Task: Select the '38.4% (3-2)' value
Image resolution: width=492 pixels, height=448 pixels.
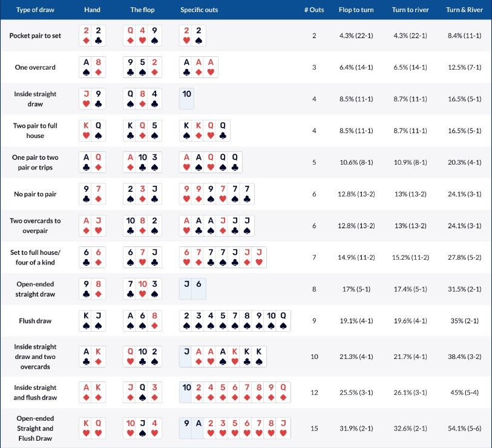Action: pyautogui.click(x=464, y=357)
